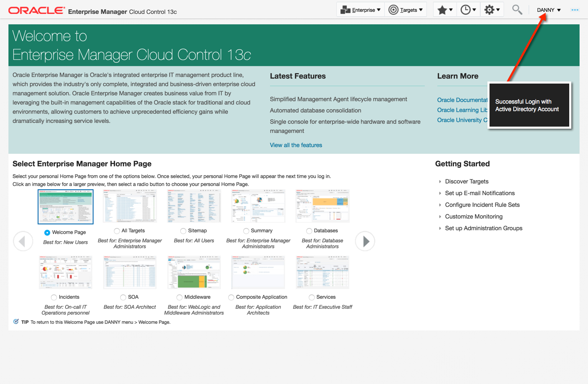Screen dimensions: 588x384
Task: Preview the Summary thumbnail
Action: pyautogui.click(x=258, y=206)
